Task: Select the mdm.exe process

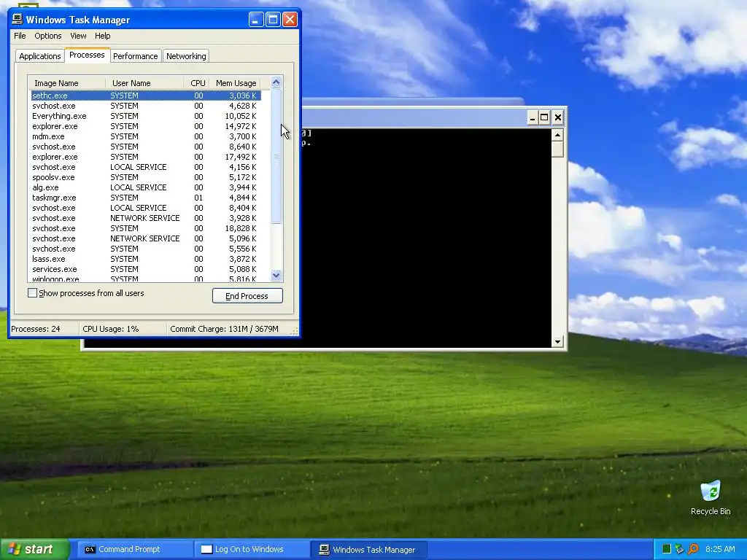Action: pos(146,136)
